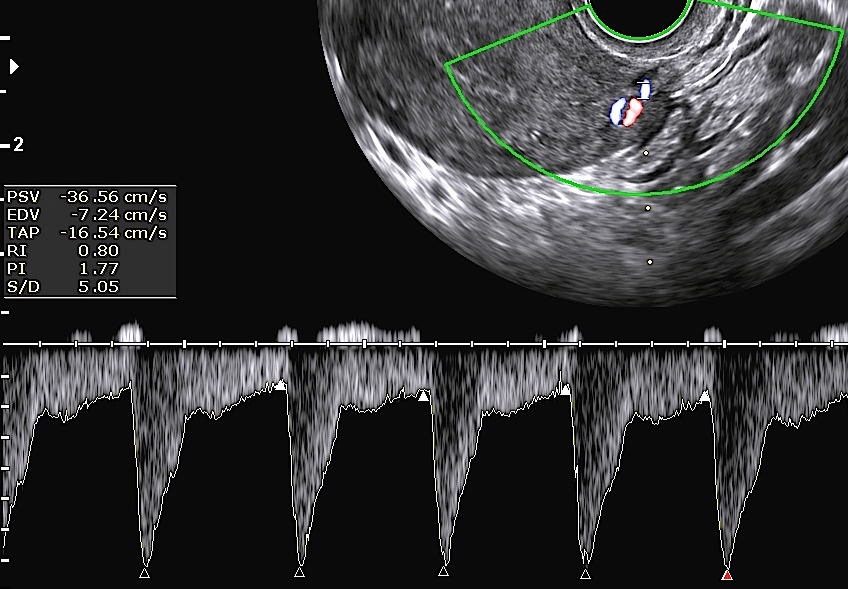
Task: Click the depth scale label 2
Action: coord(18,145)
